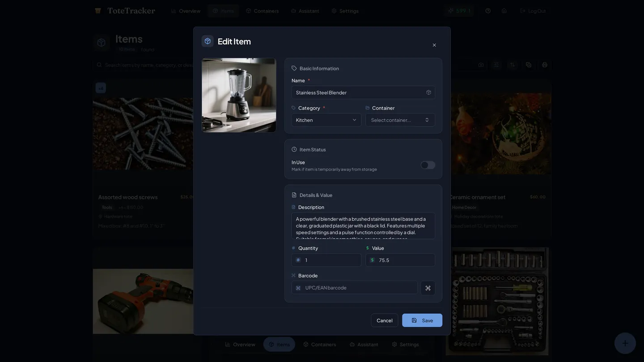Open Containers tab in top navigation

click(x=263, y=11)
